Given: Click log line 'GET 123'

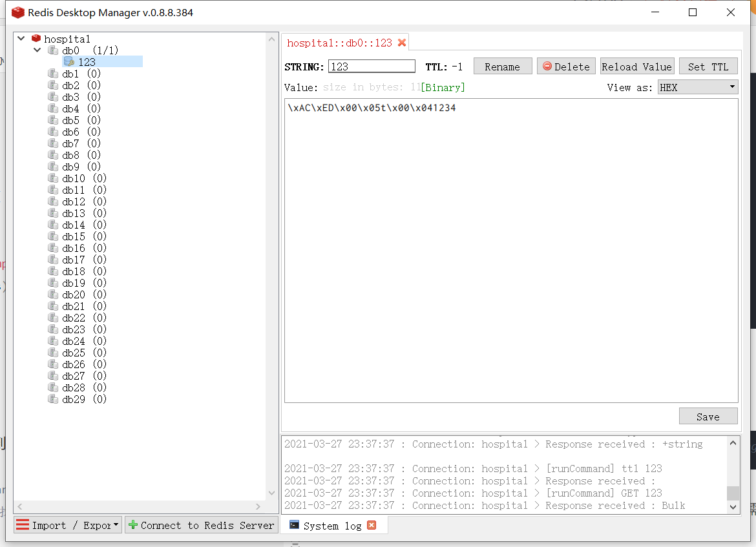Looking at the screenshot, I should [474, 493].
